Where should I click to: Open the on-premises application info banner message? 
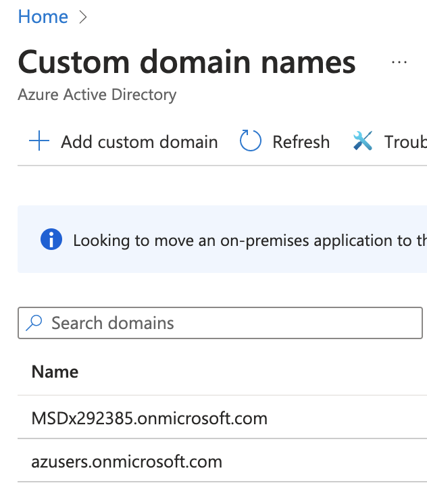pyautogui.click(x=250, y=241)
